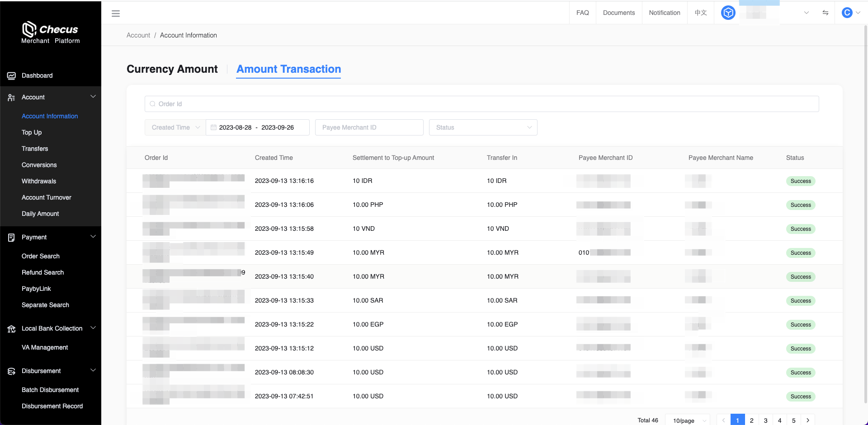Open Withdrawals in the sidebar
Image resolution: width=868 pixels, height=425 pixels.
tap(39, 181)
